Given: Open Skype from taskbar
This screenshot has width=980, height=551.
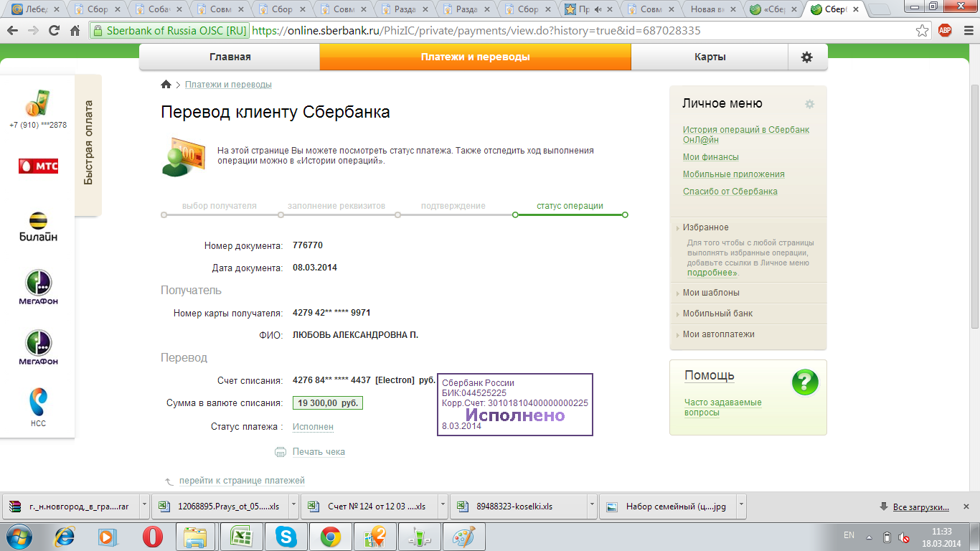Looking at the screenshot, I should pos(286,537).
